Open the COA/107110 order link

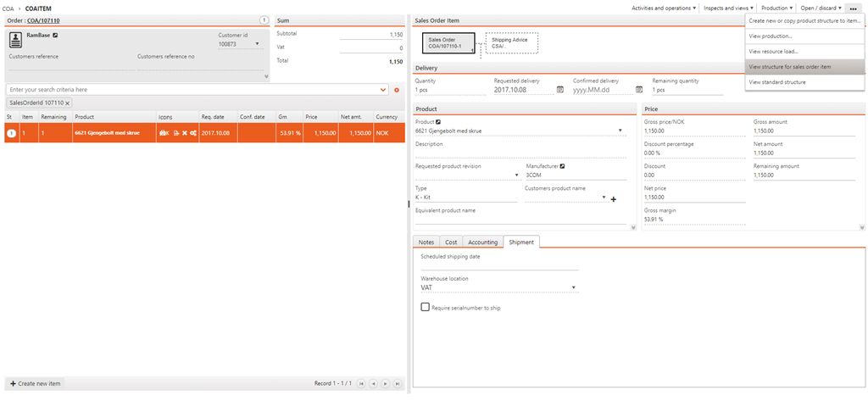(x=44, y=20)
